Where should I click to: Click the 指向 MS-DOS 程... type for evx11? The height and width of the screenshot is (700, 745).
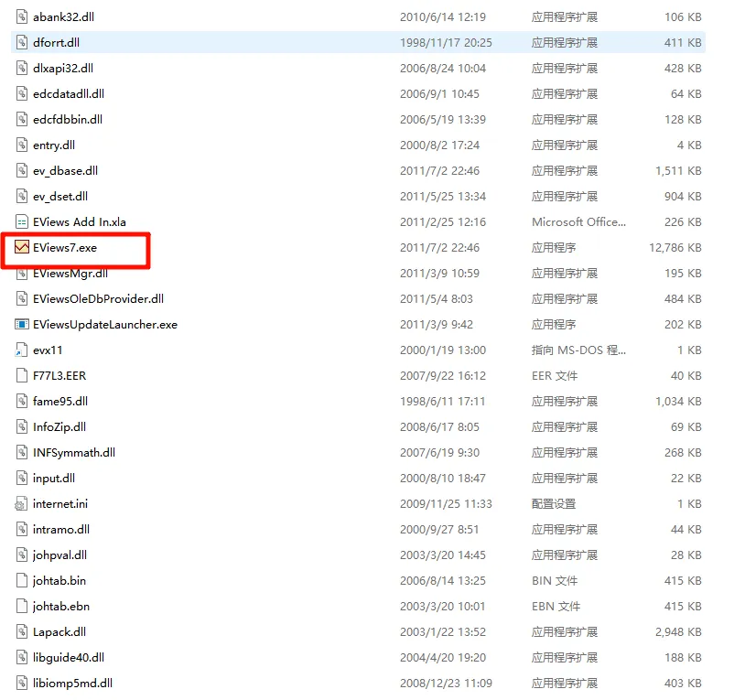[x=578, y=350]
